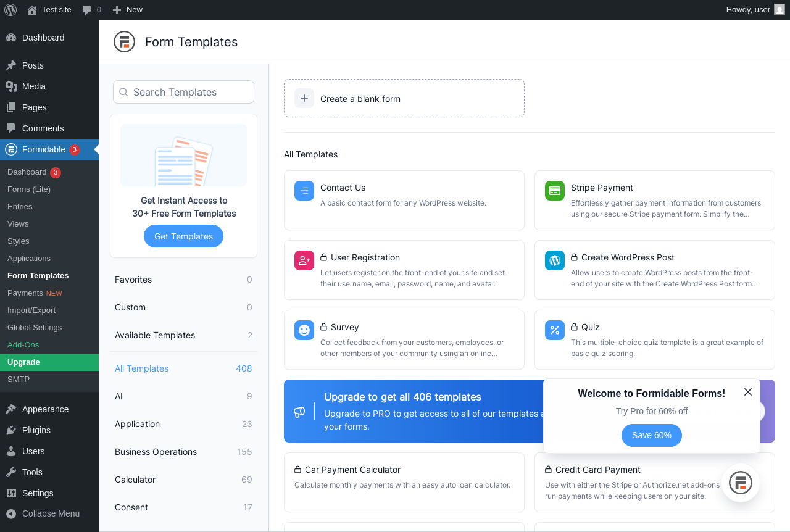The width and height of the screenshot is (790, 532).
Task: Open the Comments sidebar menu
Action: (49, 128)
